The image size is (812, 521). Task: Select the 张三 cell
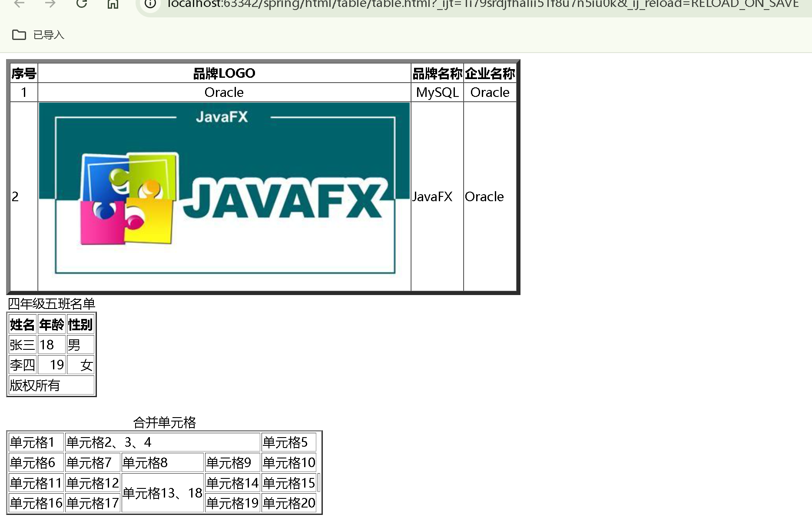point(22,345)
